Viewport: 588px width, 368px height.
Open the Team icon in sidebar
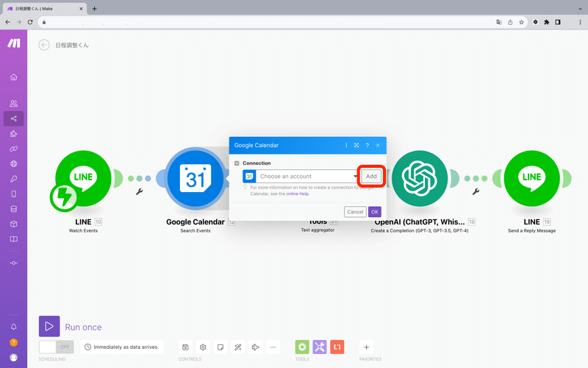(13, 103)
